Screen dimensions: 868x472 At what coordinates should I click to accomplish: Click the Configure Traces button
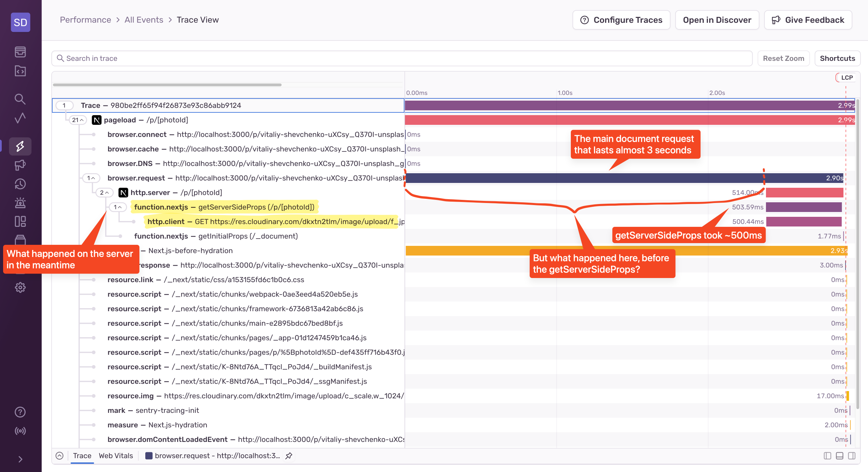coord(621,20)
